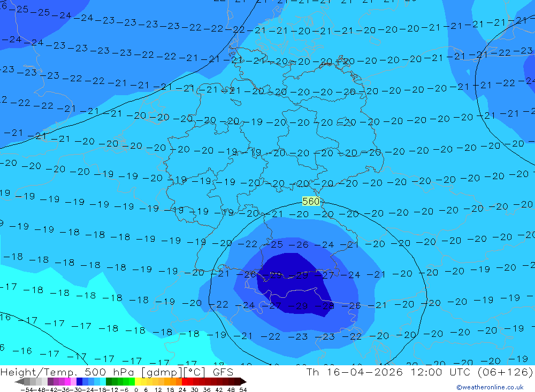
Task: Click the '12' color scale label
Action: point(158,390)
